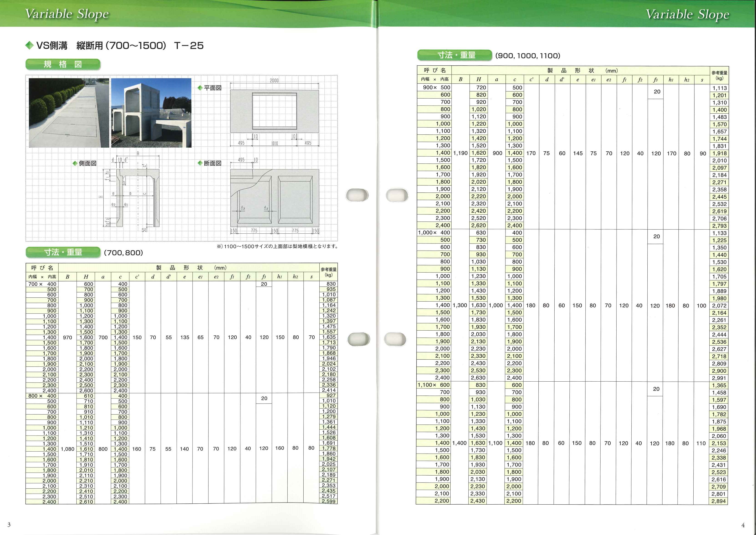Click the '1010' dimension on the plan drawing

click(274, 143)
